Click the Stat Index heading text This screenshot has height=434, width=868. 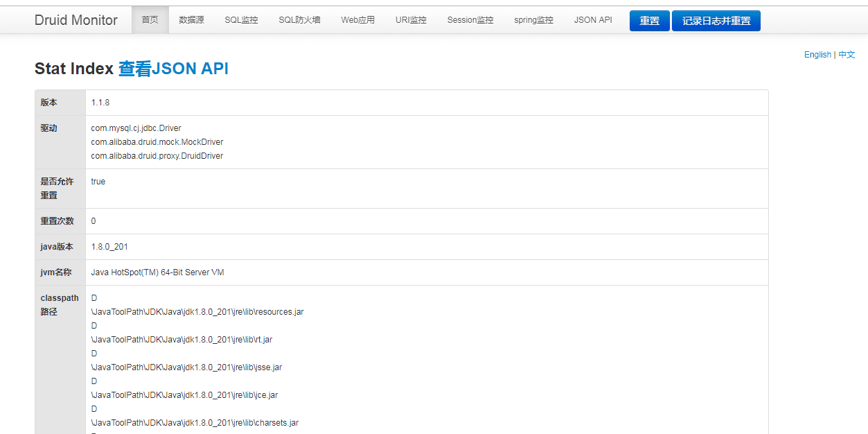74,69
